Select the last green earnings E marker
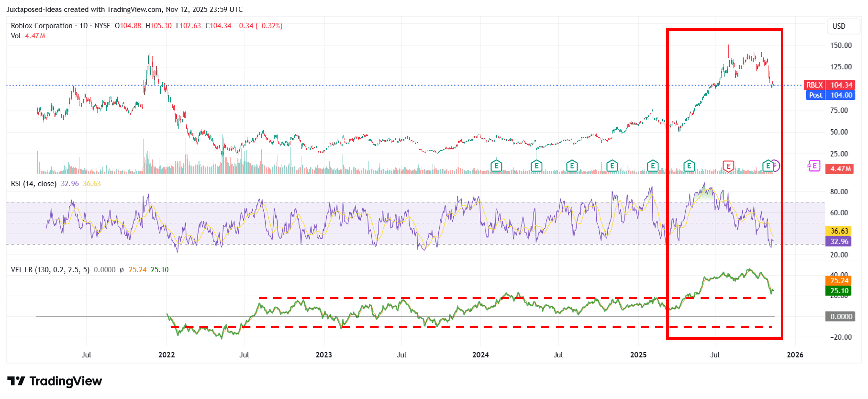The image size is (868, 399). [768, 166]
